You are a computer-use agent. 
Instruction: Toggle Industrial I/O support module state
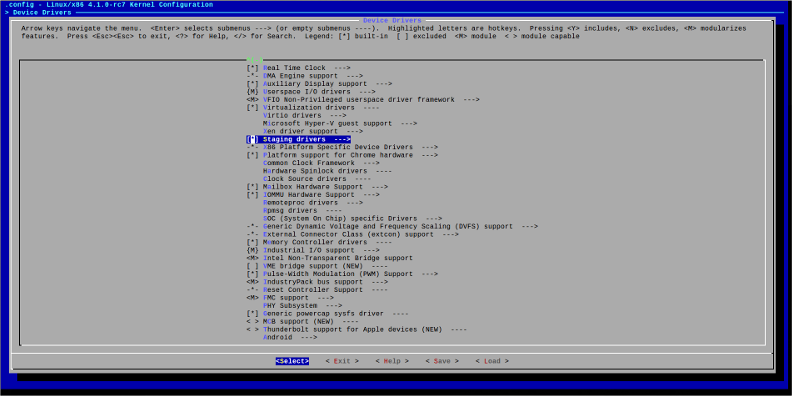[253, 251]
